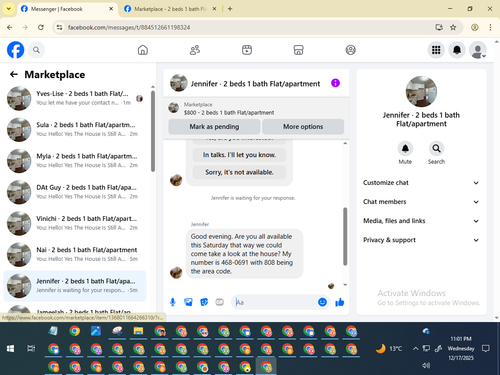The height and width of the screenshot is (375, 500).
Task: Open Nai conversation
Action: click(75, 254)
